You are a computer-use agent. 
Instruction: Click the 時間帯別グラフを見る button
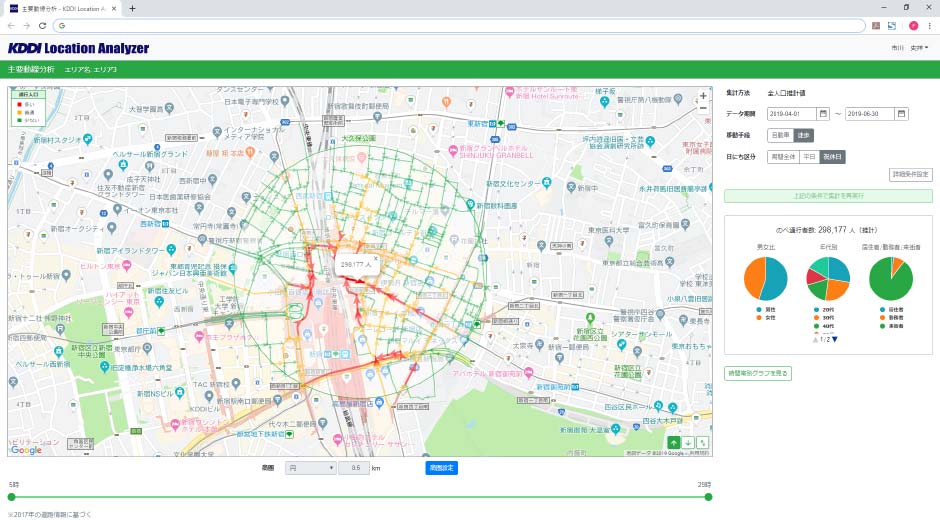(757, 373)
